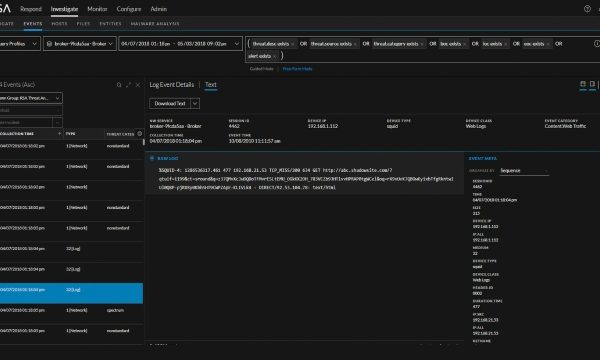This screenshot has height=360, width=600.
Task: Collapse the Raw Log section
Action: [152, 158]
